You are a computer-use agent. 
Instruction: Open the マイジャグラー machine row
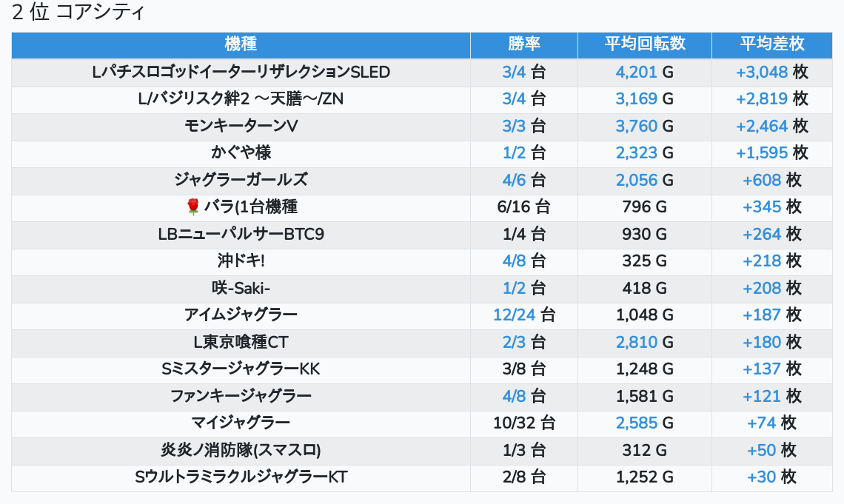tap(241, 423)
